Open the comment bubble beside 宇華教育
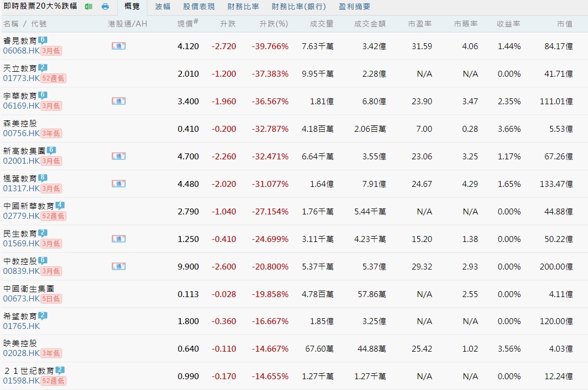588x390 pixels. point(43,95)
